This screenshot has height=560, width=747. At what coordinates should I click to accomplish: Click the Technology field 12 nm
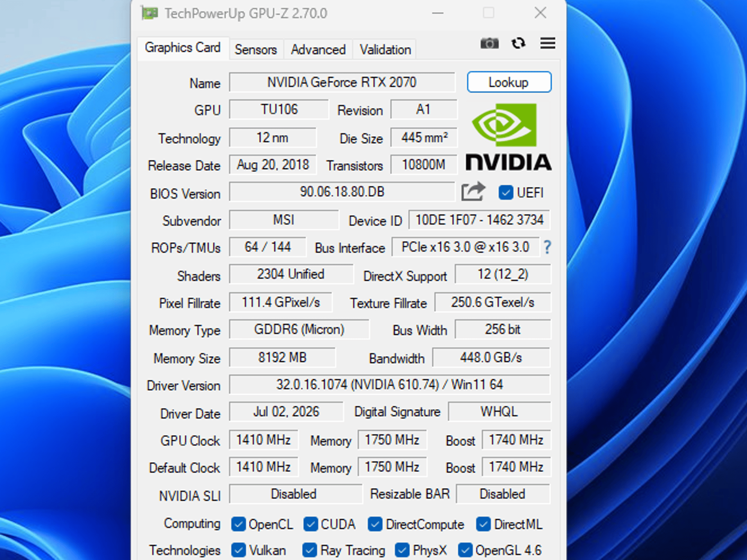point(272,137)
